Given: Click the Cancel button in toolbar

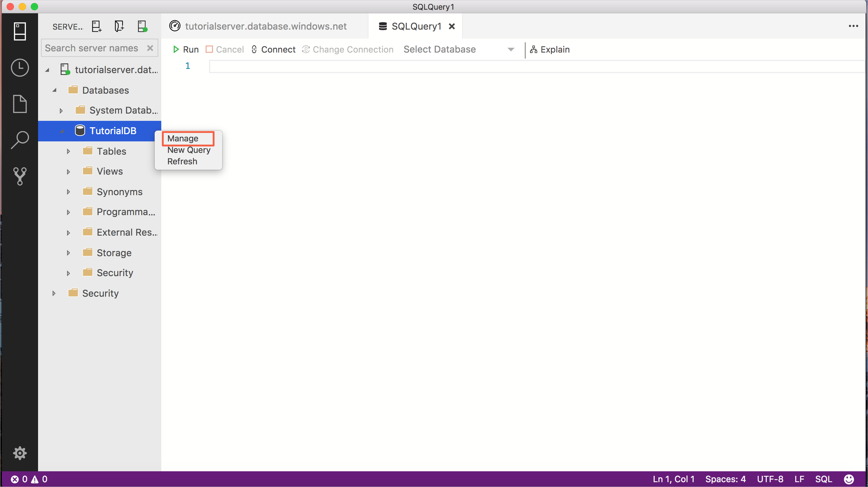Looking at the screenshot, I should [x=223, y=50].
